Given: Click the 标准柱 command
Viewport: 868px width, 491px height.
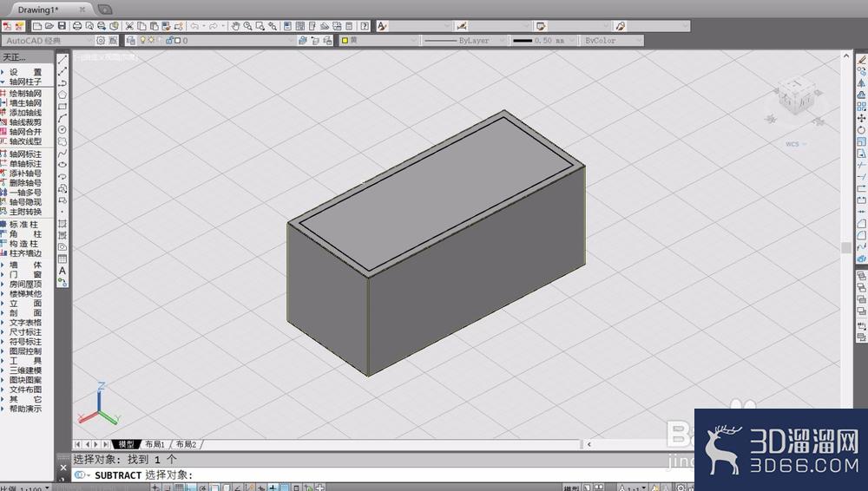Looking at the screenshot, I should click(23, 224).
